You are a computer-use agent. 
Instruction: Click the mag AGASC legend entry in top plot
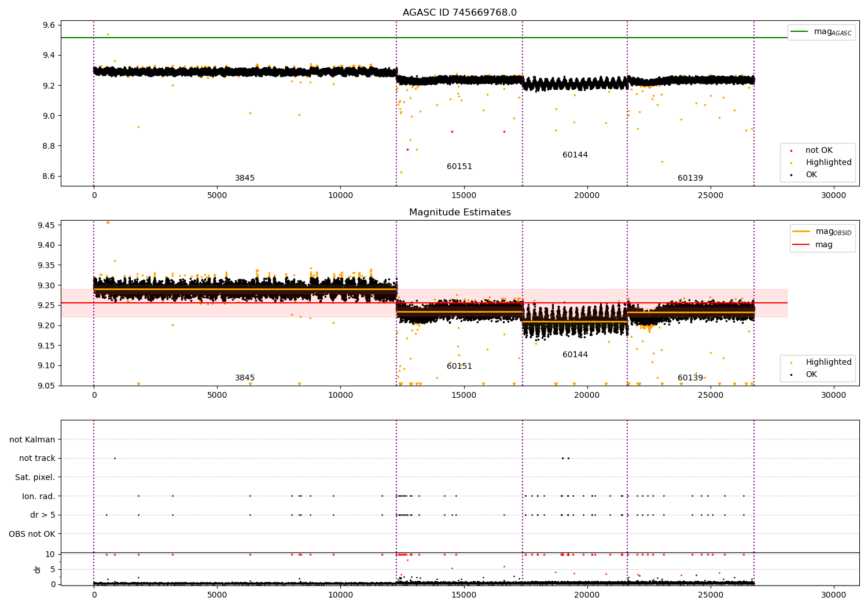(821, 32)
